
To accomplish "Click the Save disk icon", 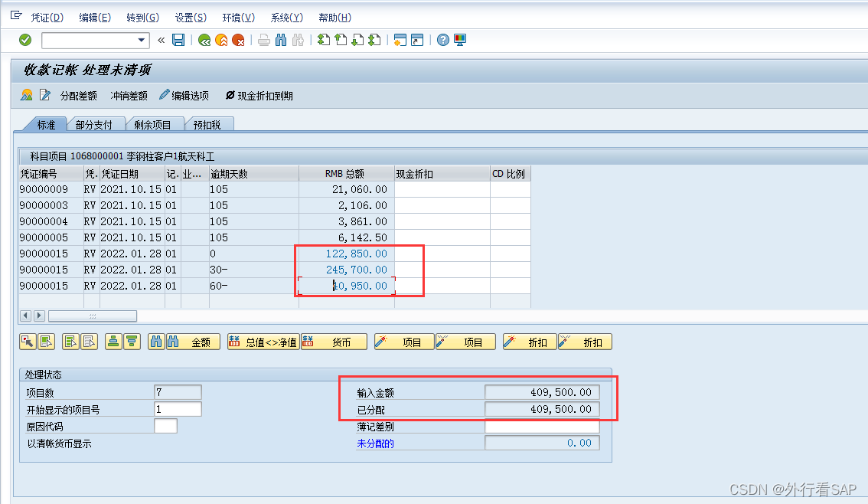I will click(178, 40).
